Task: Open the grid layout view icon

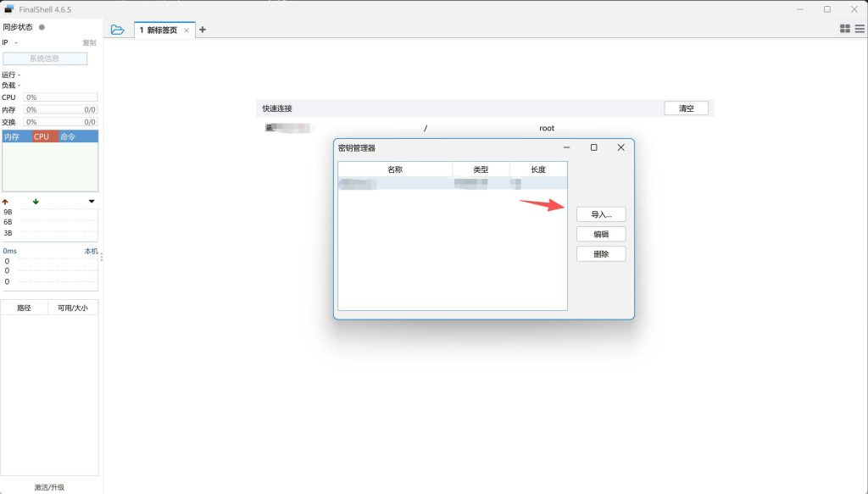Action: [x=845, y=29]
